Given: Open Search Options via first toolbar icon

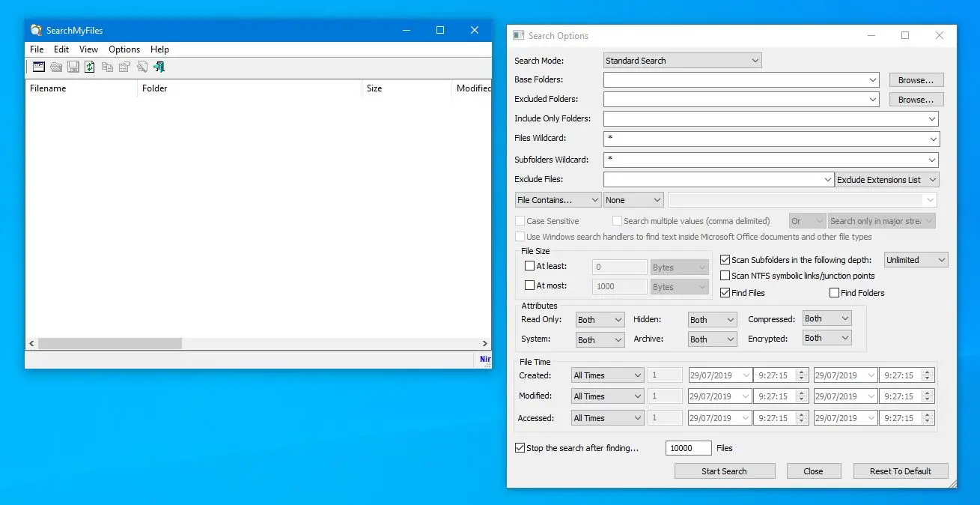Looking at the screenshot, I should (38, 67).
